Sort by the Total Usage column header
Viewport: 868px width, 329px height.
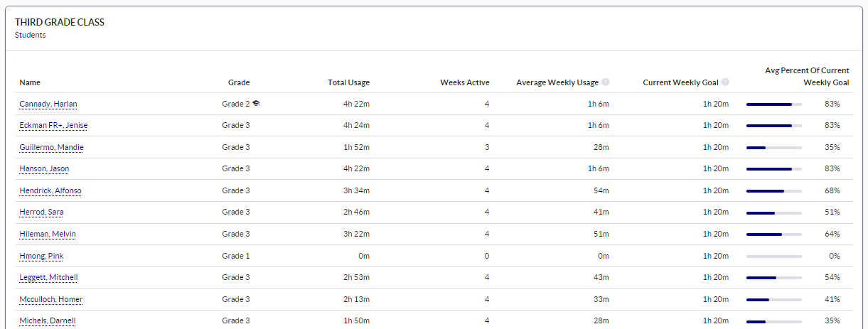348,82
